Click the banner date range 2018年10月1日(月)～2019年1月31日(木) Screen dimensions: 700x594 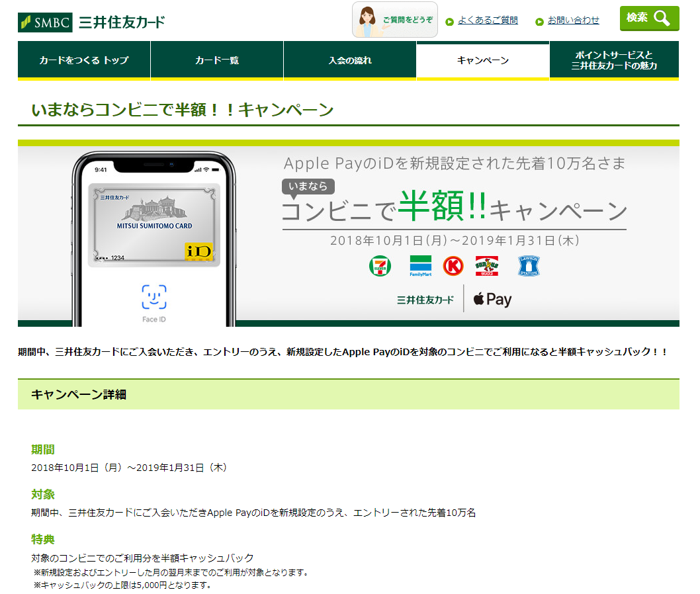point(455,241)
